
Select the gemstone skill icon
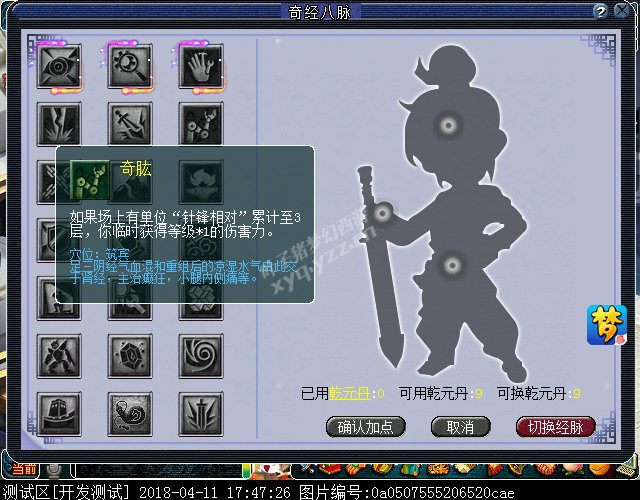pyautogui.click(x=130, y=356)
